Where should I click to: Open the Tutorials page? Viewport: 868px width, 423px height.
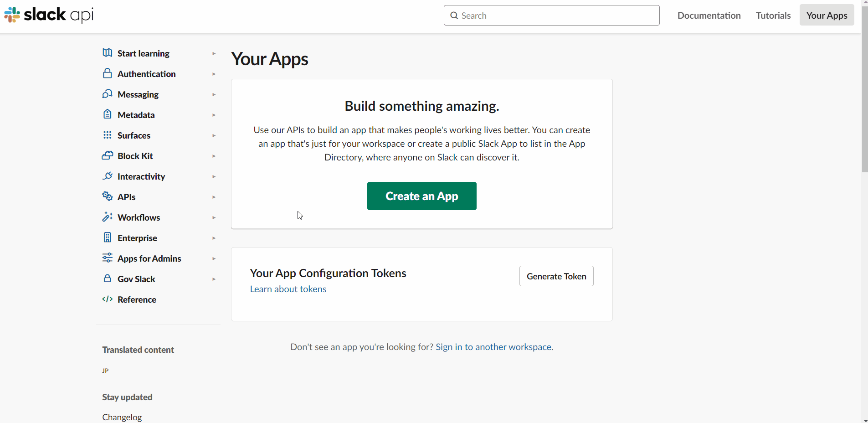tap(772, 15)
